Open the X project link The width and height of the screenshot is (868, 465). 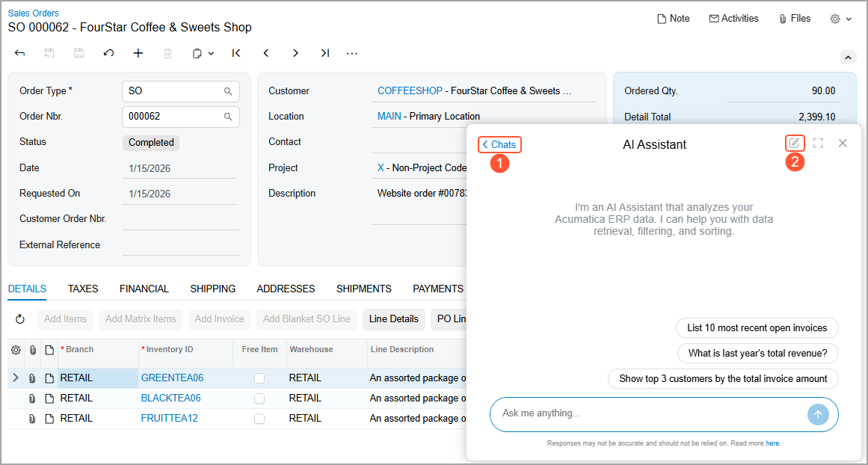click(x=381, y=167)
